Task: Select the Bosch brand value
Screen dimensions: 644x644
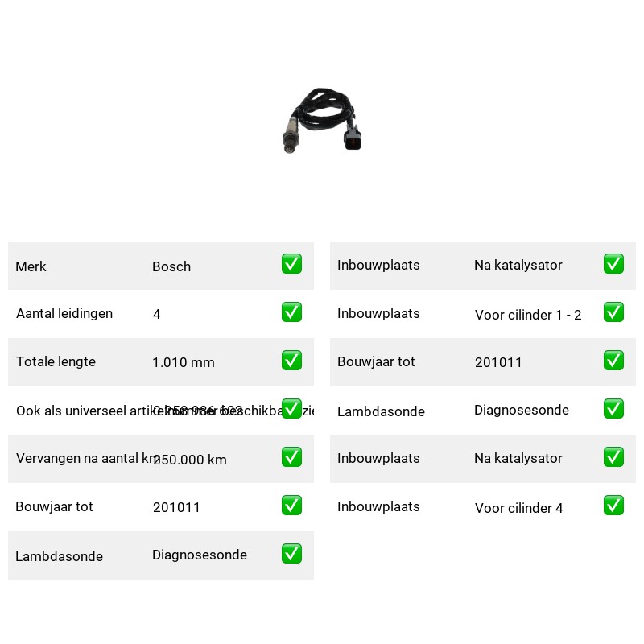Action: tap(171, 266)
